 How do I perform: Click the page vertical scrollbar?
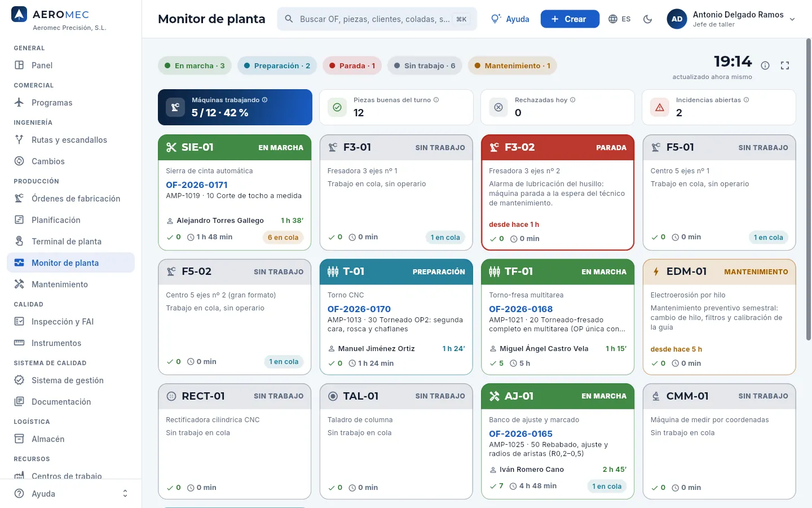[x=809, y=189]
